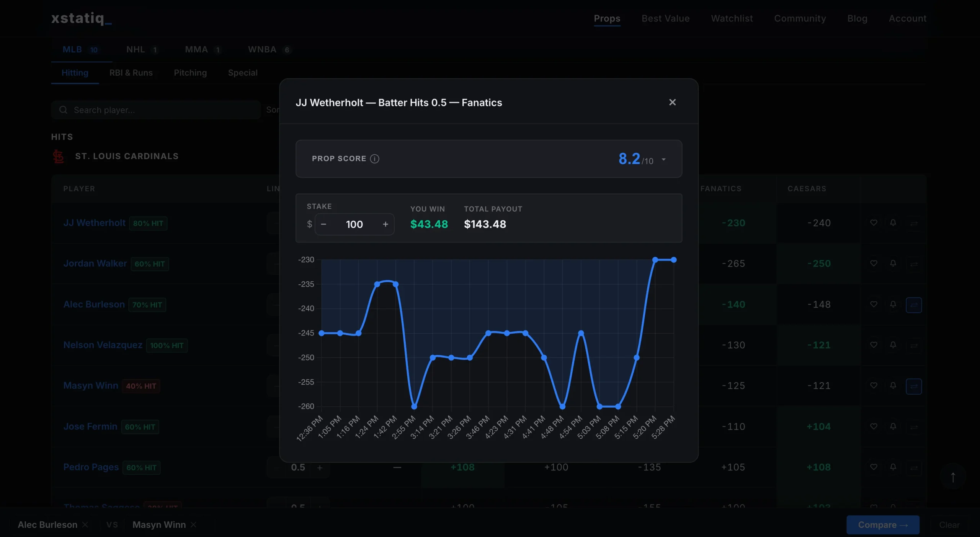Open Nelson Velazquez player link

(x=103, y=345)
